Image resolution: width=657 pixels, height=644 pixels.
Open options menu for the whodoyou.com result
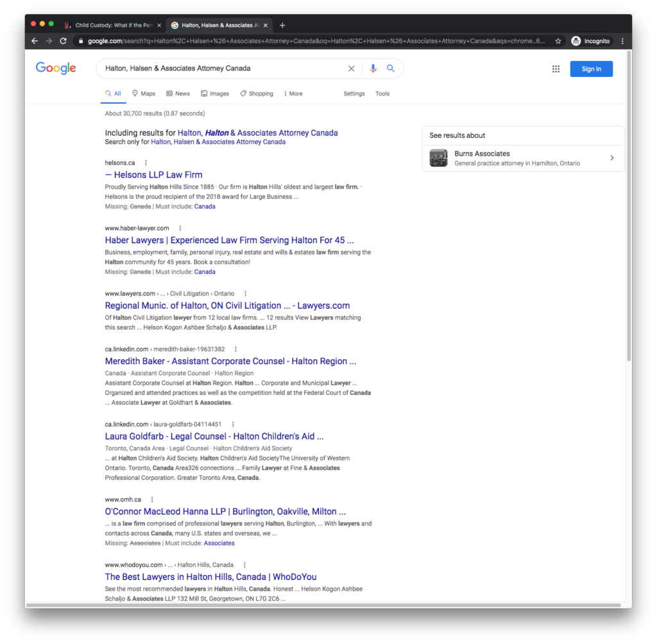coord(244,565)
